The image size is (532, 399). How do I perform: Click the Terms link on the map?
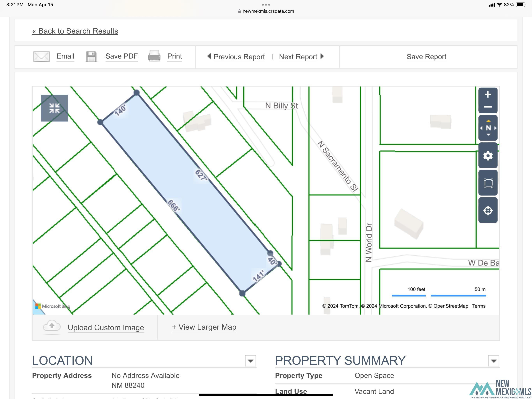pyautogui.click(x=479, y=306)
